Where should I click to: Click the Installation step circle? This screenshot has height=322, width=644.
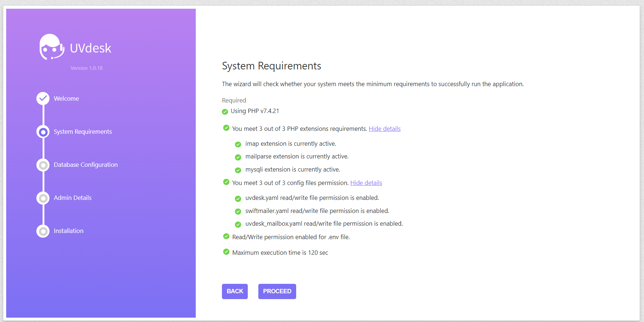tap(43, 231)
